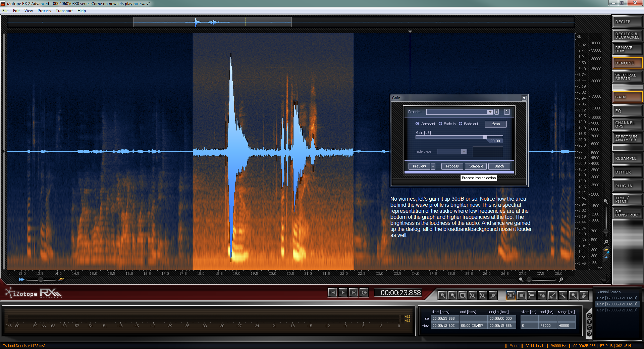Open the Spectrum Analyzer module
644x349 pixels.
click(x=627, y=138)
